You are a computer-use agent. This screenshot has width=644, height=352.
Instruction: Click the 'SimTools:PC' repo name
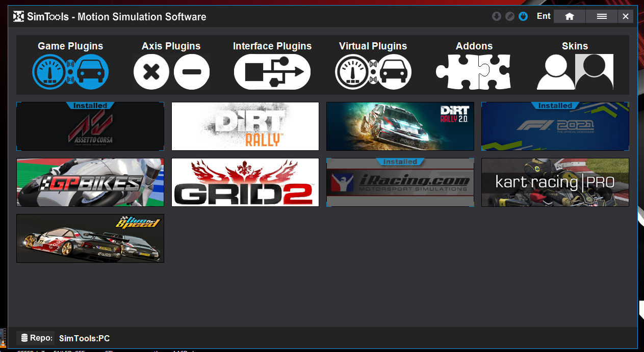[84, 338]
